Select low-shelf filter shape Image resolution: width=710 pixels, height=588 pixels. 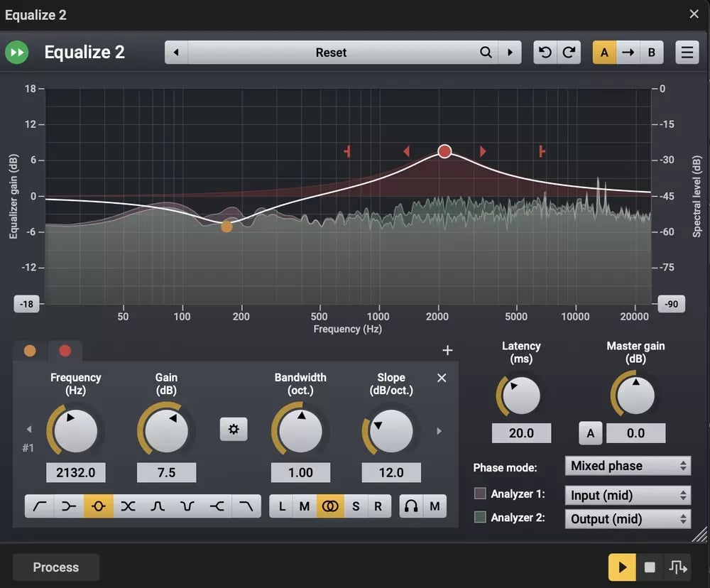tap(69, 506)
